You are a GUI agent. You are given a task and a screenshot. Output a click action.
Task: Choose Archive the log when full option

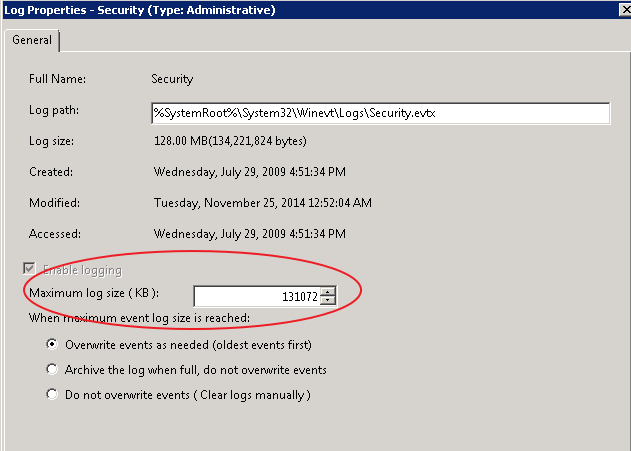point(52,370)
